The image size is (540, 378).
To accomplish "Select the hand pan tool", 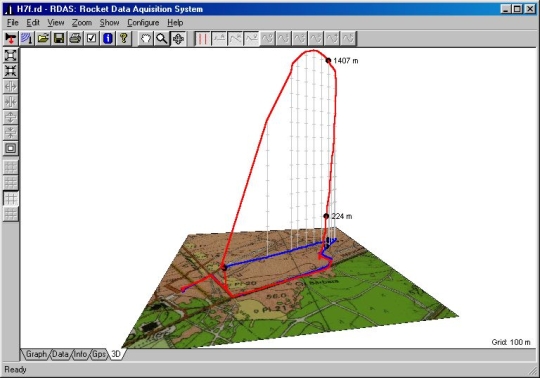I will click(x=146, y=38).
